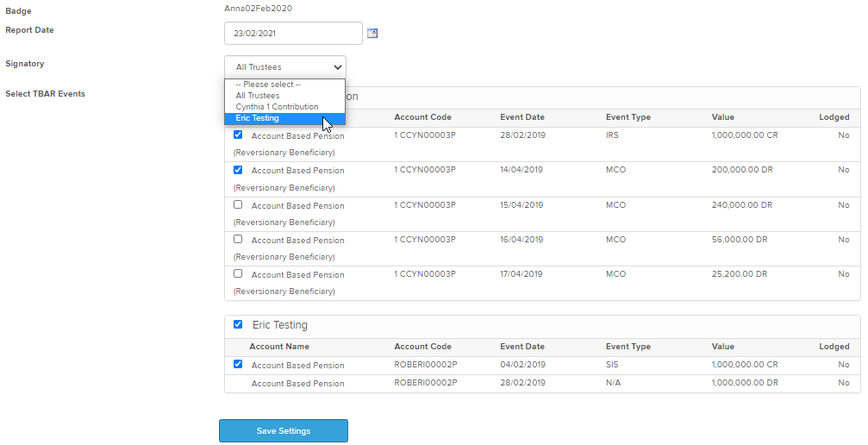
Task: Click the Save Settings button
Action: [x=284, y=431]
